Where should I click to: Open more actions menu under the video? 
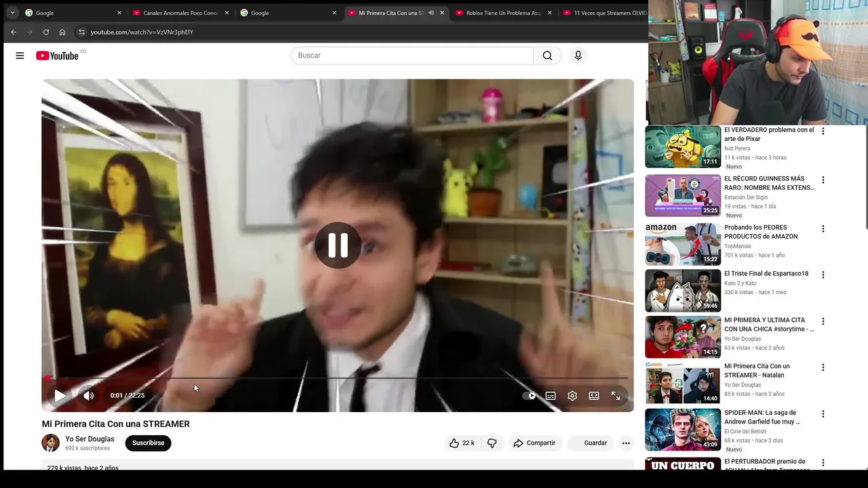[626, 443]
